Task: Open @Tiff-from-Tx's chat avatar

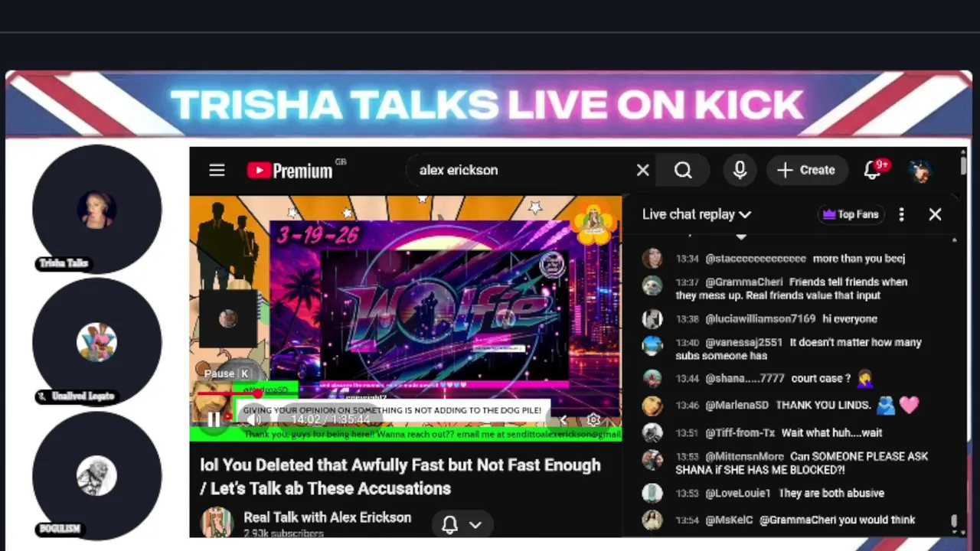Action: tap(652, 433)
